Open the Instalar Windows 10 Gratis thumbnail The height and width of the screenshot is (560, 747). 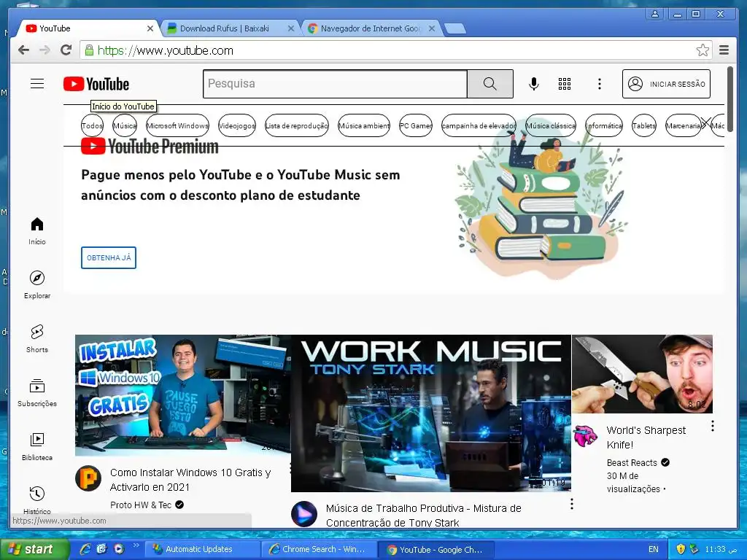tap(182, 395)
